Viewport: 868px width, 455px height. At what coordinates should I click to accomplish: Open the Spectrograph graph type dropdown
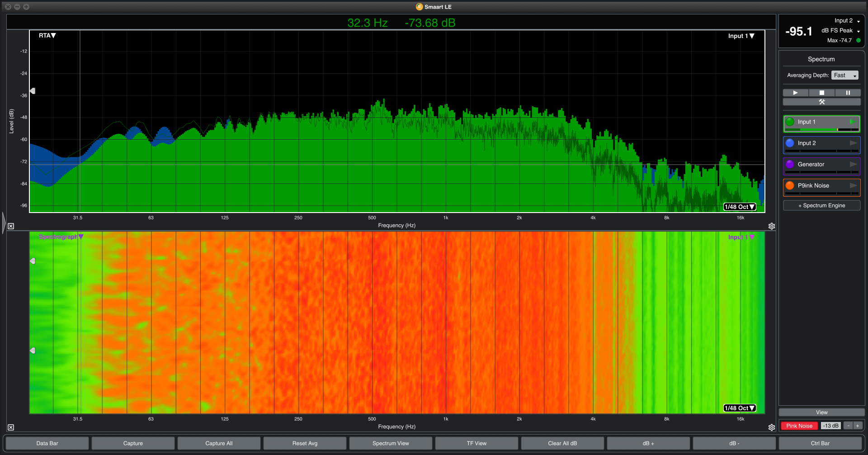coord(61,237)
